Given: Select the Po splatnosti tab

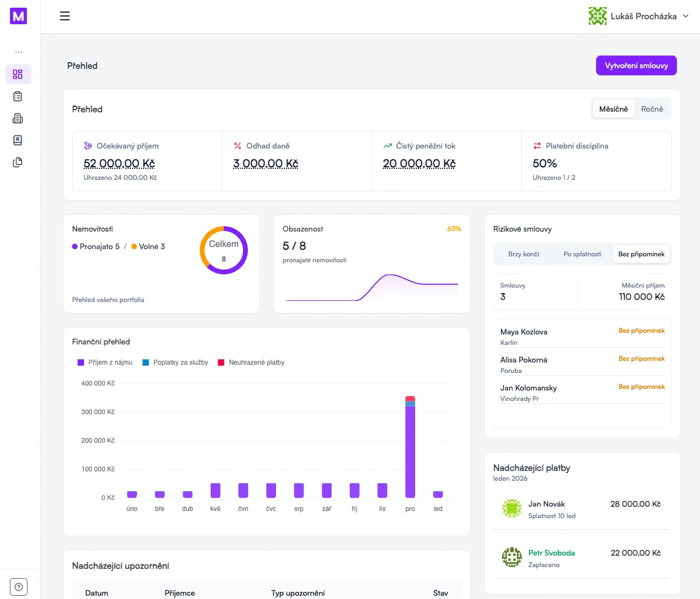Looking at the screenshot, I should [582, 254].
